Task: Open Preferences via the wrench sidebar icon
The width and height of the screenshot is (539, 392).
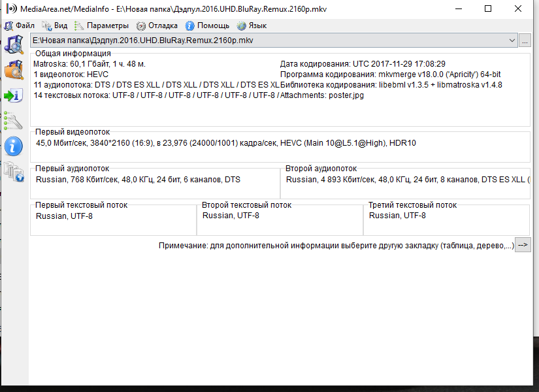Action: click(14, 120)
